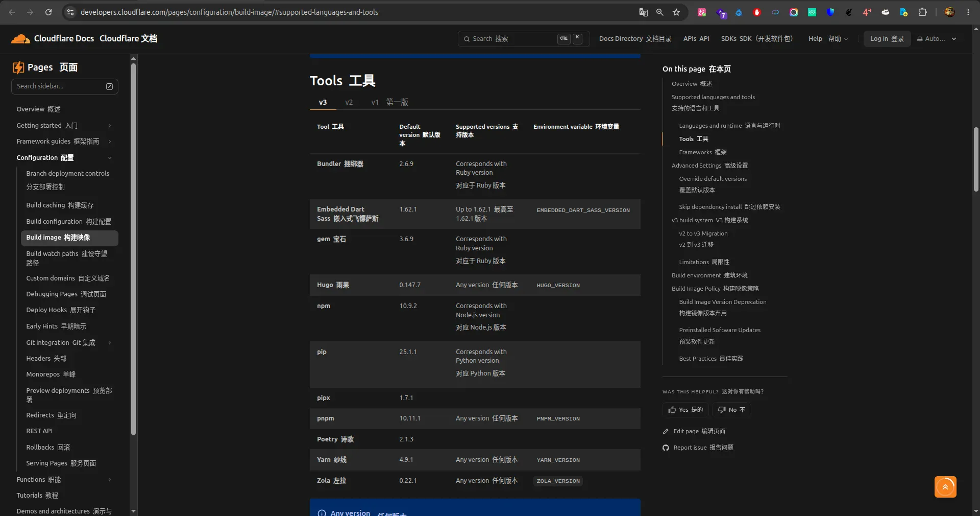The image size is (980, 516).
Task: Click the pipx version 1.7.1 cell
Action: point(406,398)
